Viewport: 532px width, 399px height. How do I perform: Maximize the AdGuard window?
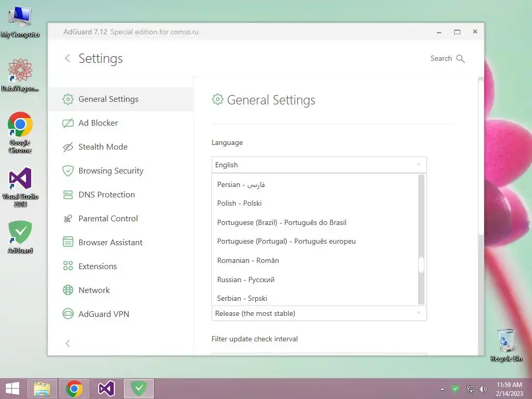click(x=457, y=32)
